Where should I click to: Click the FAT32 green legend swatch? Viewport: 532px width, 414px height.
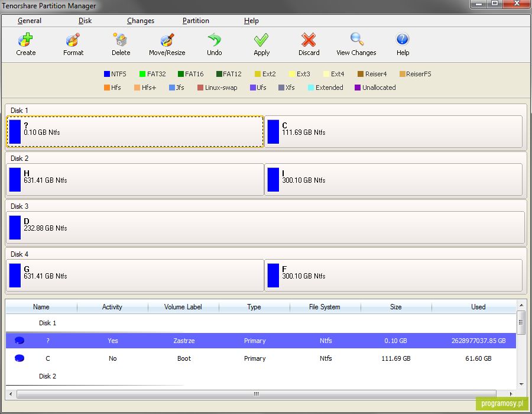(x=142, y=74)
